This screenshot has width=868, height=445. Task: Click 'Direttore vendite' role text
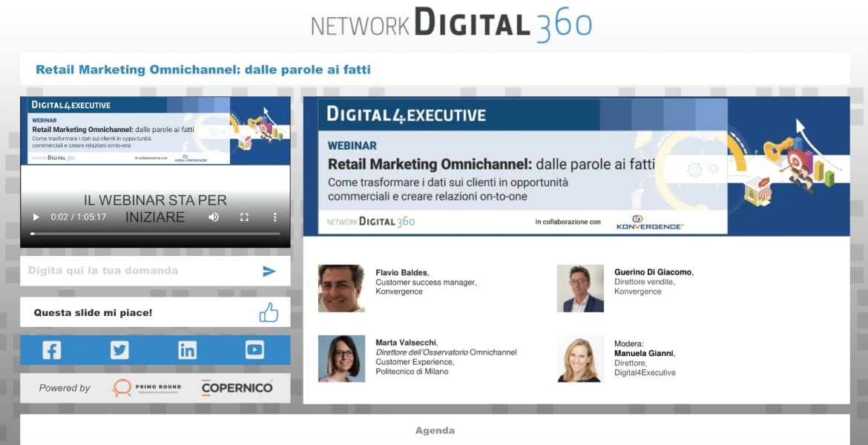coord(644,282)
